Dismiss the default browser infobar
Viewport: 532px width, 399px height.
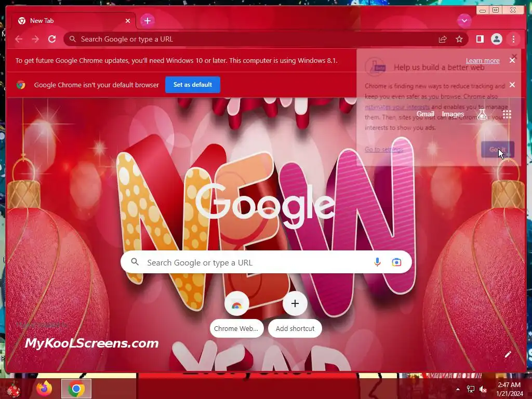point(512,85)
